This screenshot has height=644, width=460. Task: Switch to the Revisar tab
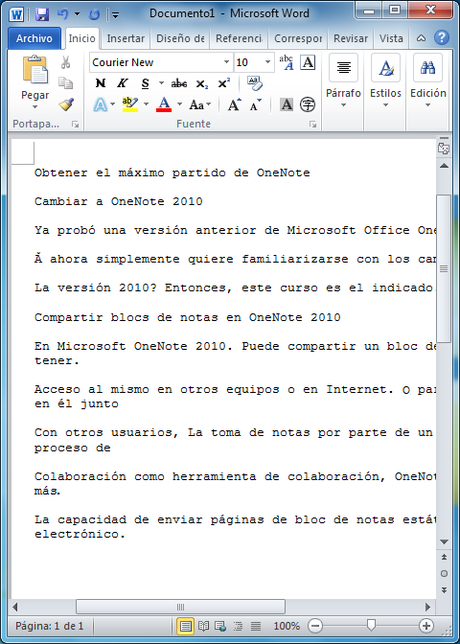point(350,39)
